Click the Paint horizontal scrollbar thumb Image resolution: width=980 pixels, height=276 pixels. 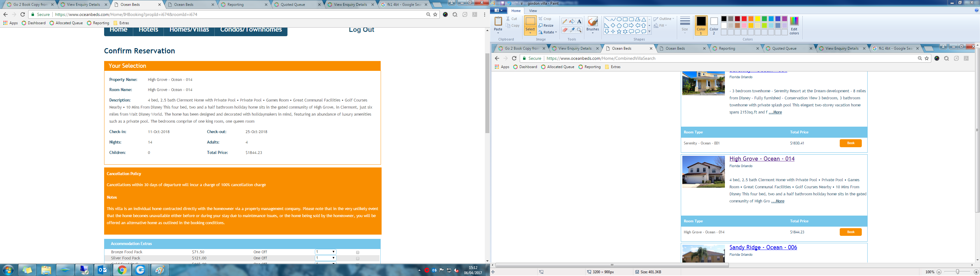tap(612, 265)
